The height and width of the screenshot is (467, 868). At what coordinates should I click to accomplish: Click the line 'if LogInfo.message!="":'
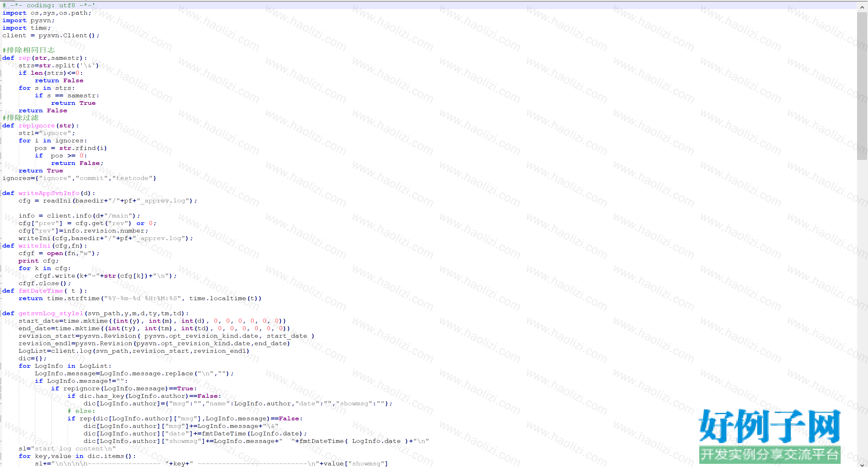tap(81, 381)
